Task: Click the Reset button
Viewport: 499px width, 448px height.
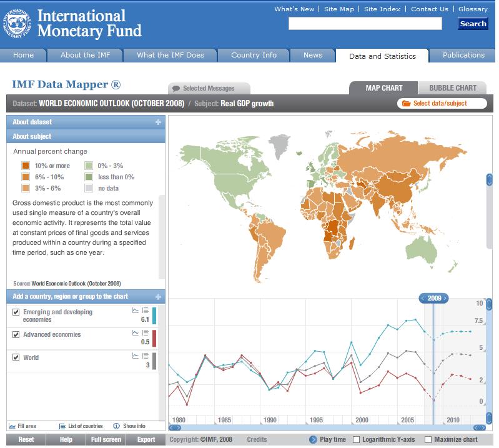Action: [26, 439]
